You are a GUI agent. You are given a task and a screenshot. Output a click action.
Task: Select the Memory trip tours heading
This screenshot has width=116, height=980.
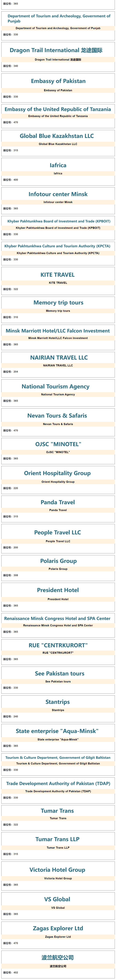pos(58,303)
